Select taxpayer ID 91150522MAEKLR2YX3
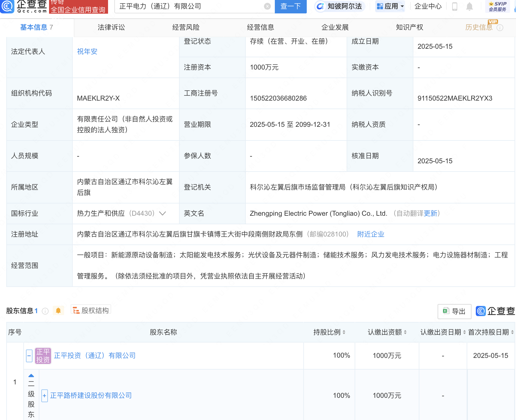 455,98
